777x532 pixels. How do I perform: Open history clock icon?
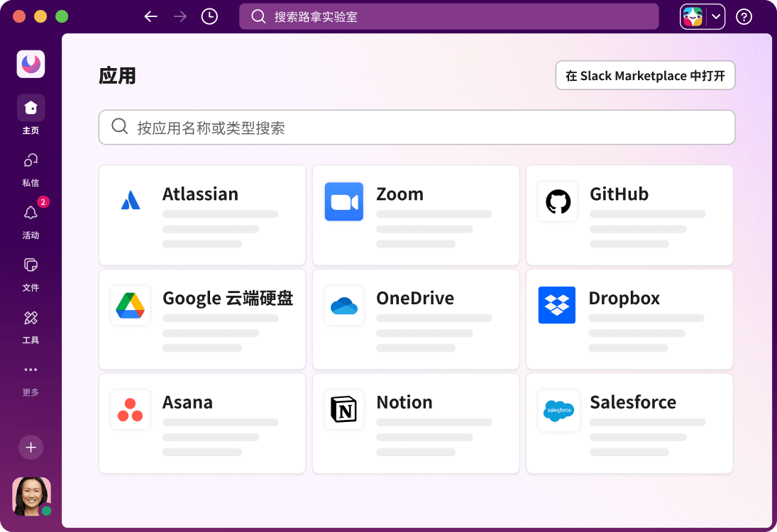click(209, 16)
